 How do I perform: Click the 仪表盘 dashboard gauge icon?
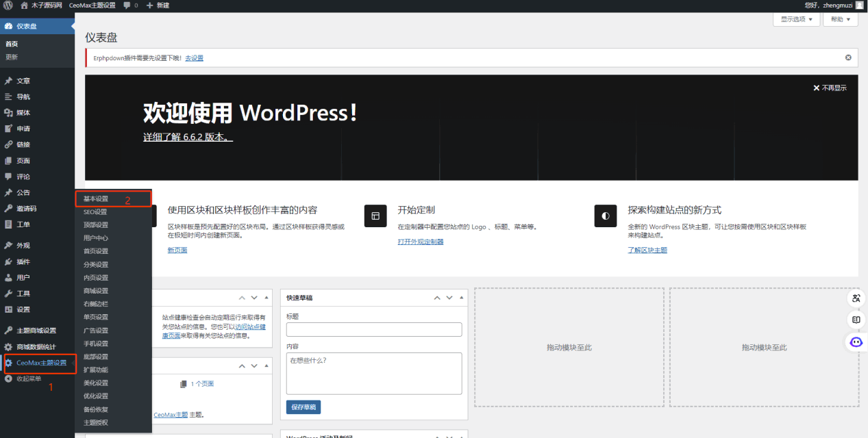[x=8, y=27]
